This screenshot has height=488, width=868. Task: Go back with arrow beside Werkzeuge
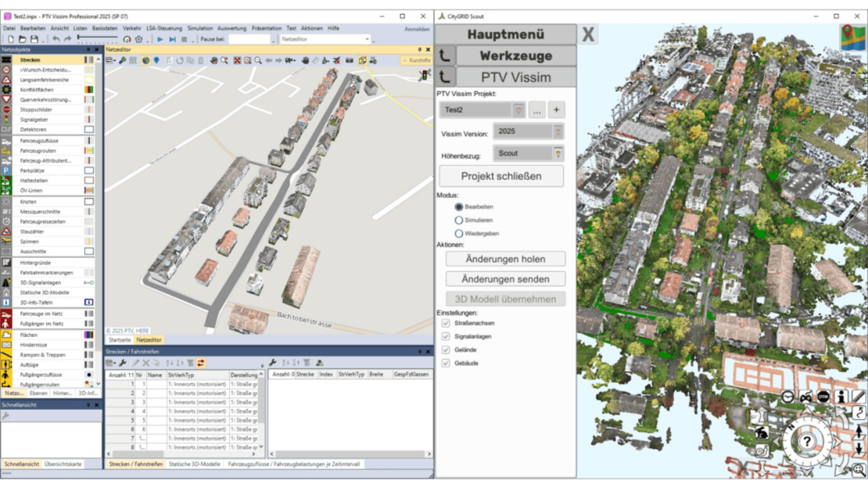(x=444, y=56)
